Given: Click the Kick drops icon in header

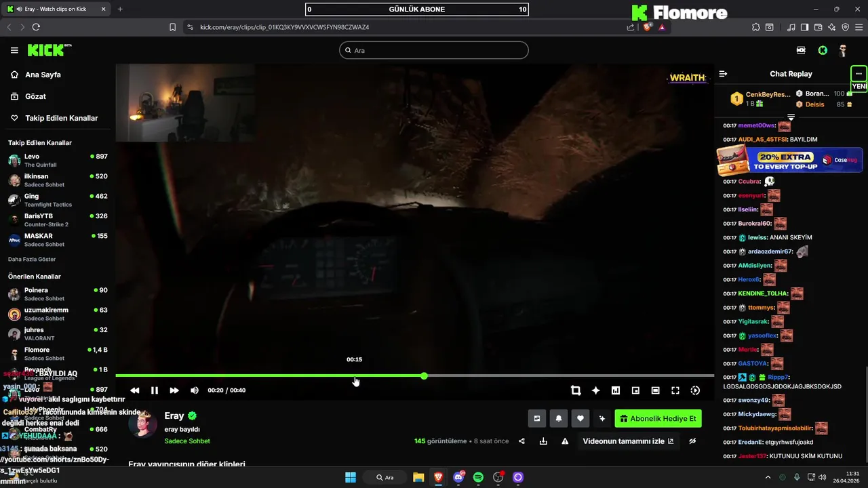Looking at the screenshot, I should (x=801, y=50).
